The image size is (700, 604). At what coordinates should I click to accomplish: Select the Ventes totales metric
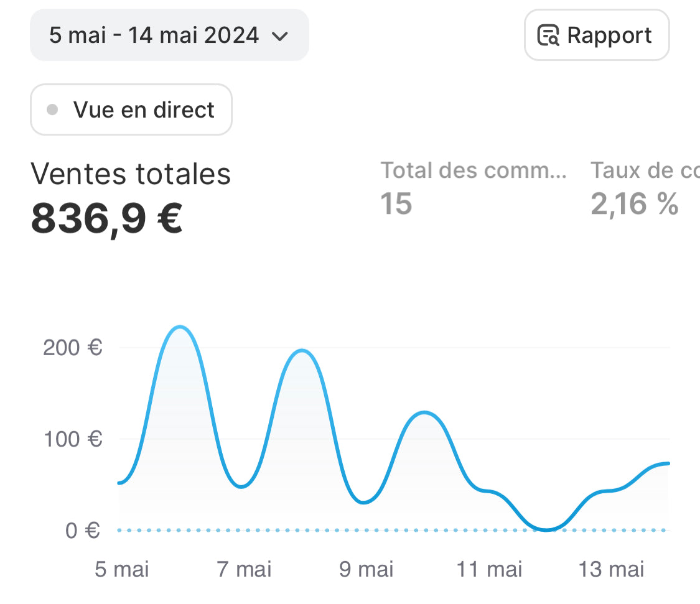[131, 174]
